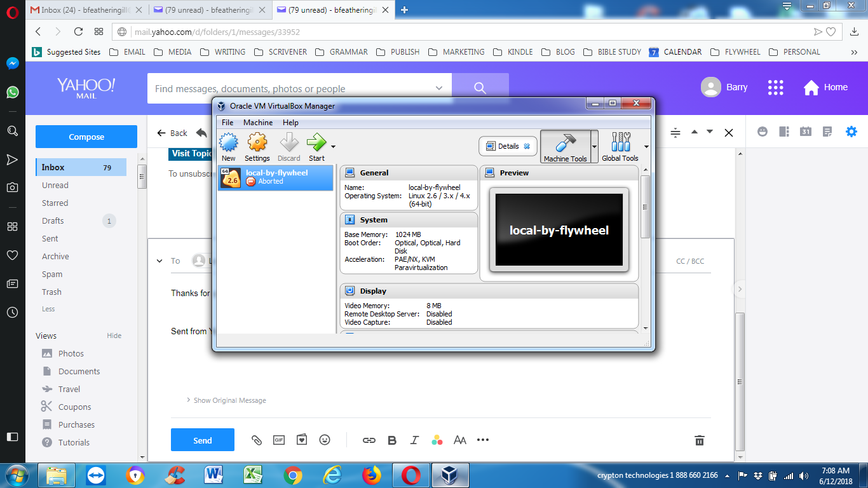This screenshot has width=868, height=488.
Task: Open the Tutorials view
Action: coord(74,442)
